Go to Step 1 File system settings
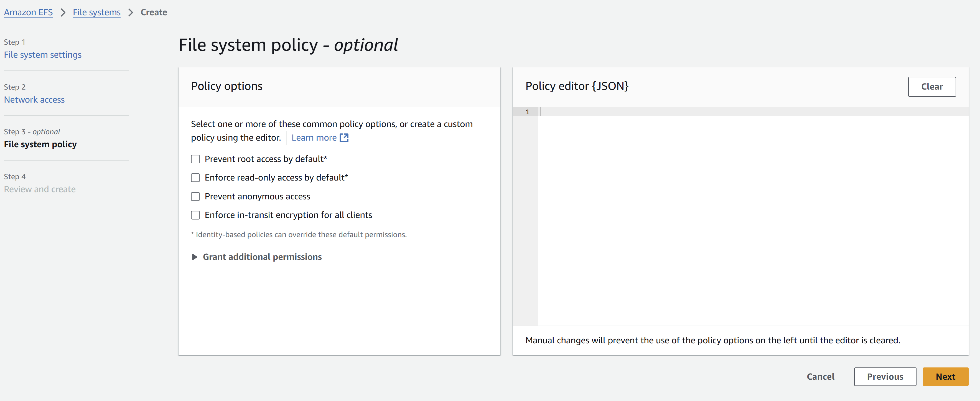The height and width of the screenshot is (401, 980). click(43, 55)
